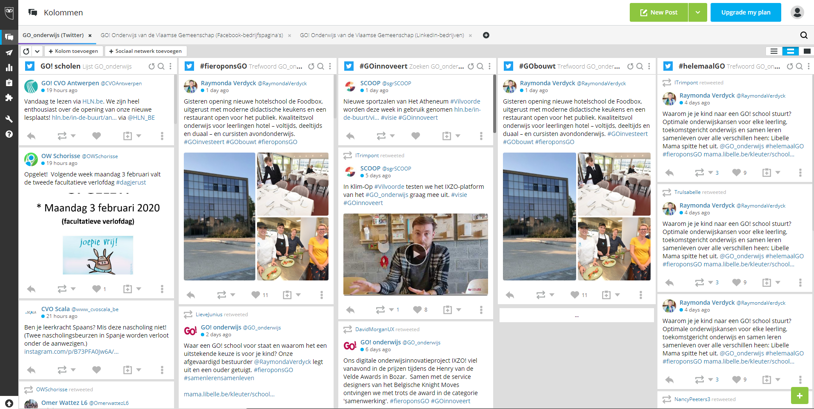
Task: Switch to the compact view layout toggle
Action: click(x=773, y=51)
